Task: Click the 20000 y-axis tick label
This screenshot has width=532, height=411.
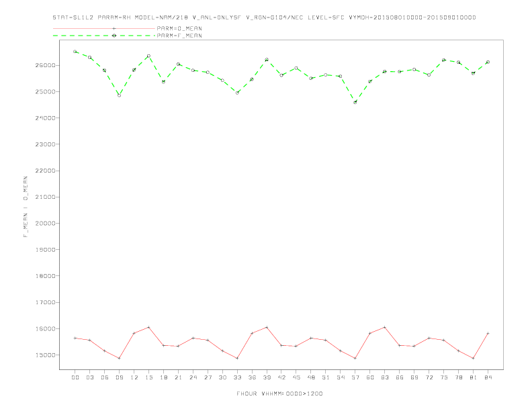Action: point(46,224)
